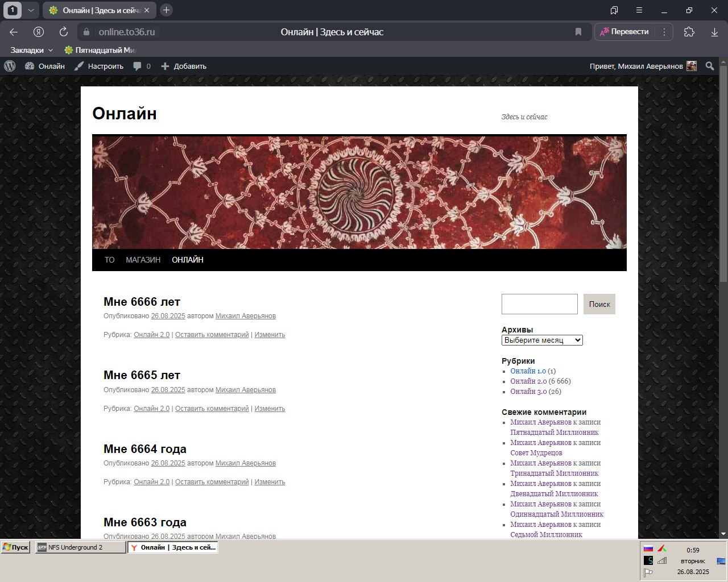The height and width of the screenshot is (582, 728).
Task: Open Онлайн 2.0 category under Мне 6664 года
Action: tap(152, 482)
